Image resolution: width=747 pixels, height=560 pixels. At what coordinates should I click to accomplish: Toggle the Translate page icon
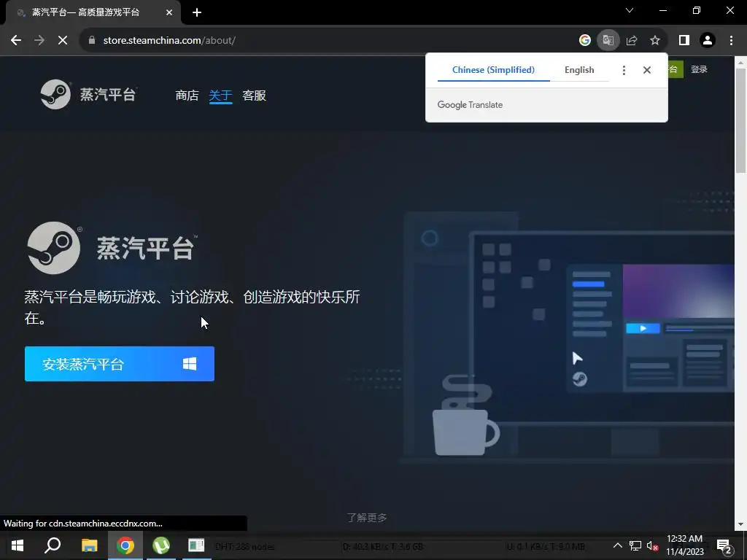[608, 41]
